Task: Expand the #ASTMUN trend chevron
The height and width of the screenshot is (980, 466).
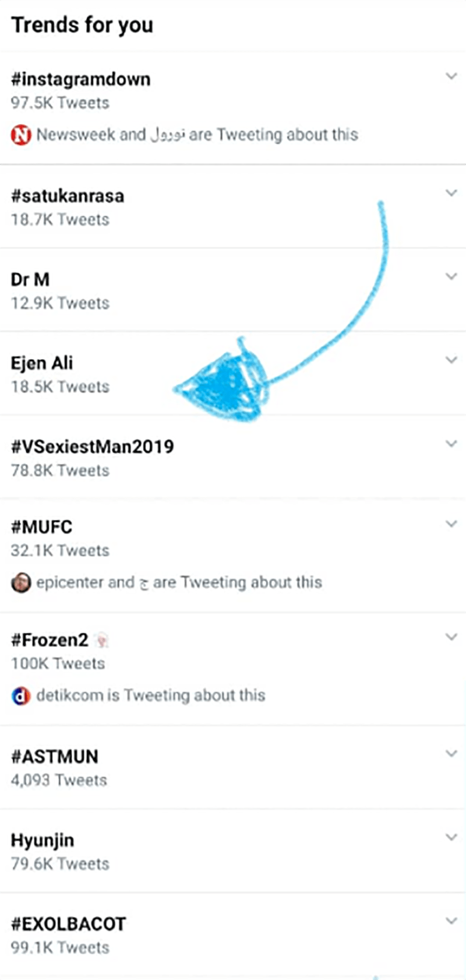Action: pos(451,753)
